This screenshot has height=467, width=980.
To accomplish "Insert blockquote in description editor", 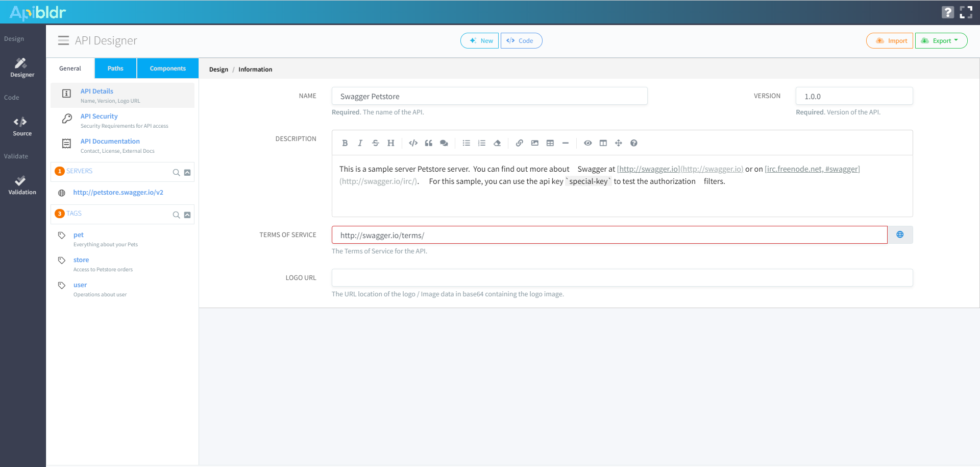I will tap(429, 143).
